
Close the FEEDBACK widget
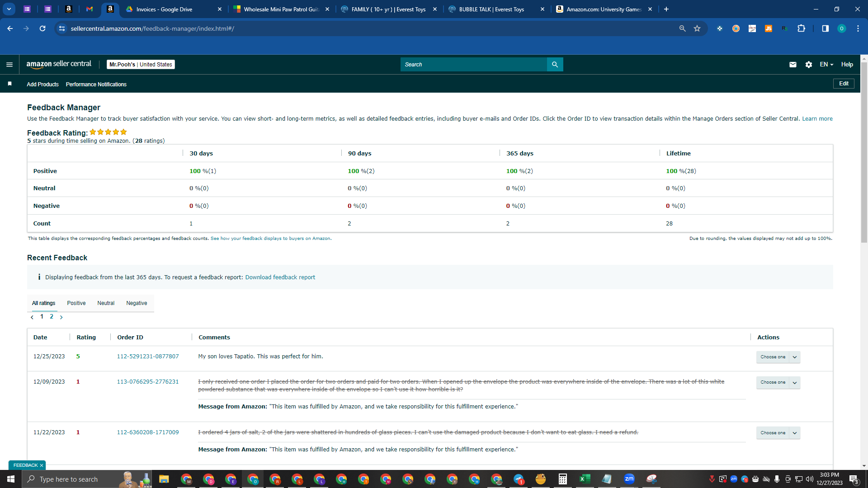point(42,465)
